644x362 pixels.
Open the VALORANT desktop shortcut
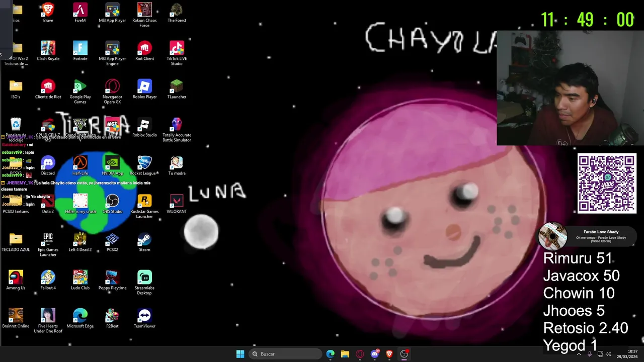click(x=177, y=204)
